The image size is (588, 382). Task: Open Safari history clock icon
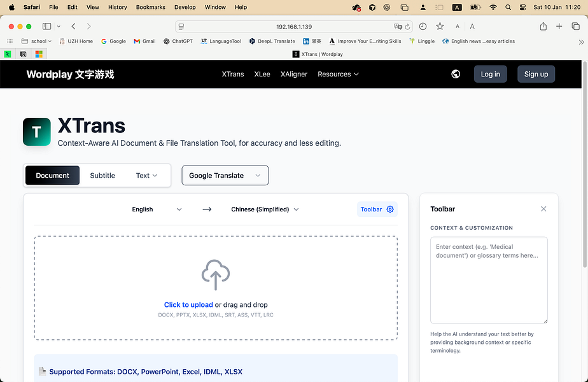point(423,26)
